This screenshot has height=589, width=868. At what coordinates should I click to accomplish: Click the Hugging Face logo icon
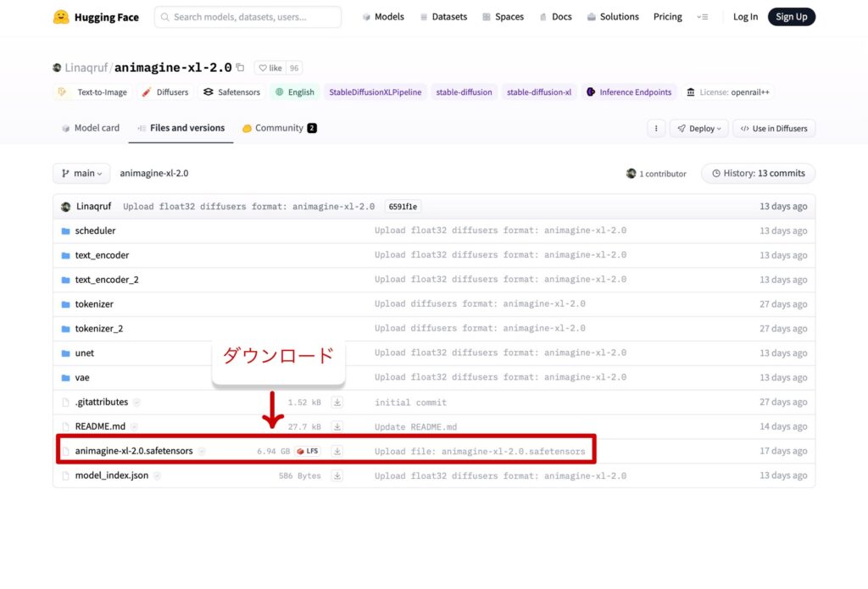coord(61,17)
